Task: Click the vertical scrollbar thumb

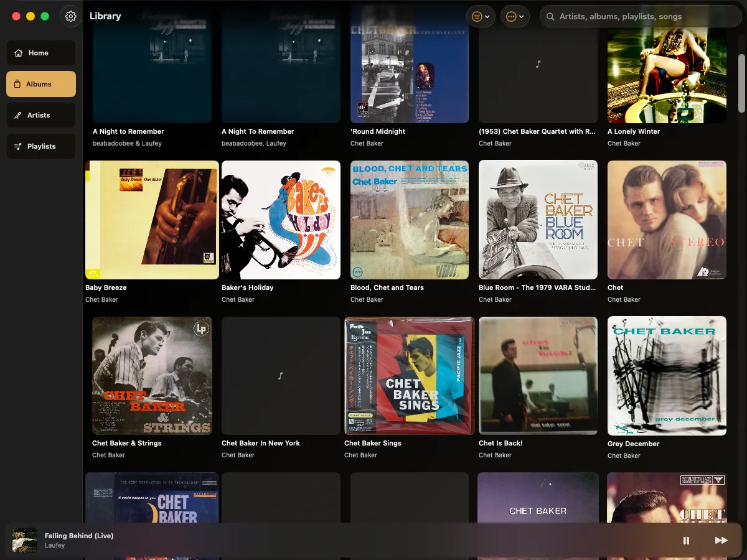Action: coord(741,83)
